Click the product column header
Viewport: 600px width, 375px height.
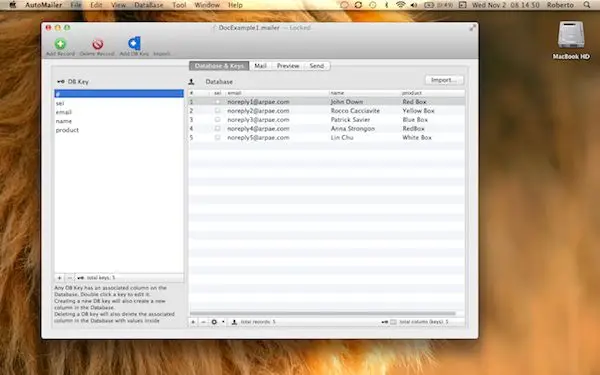click(433, 93)
